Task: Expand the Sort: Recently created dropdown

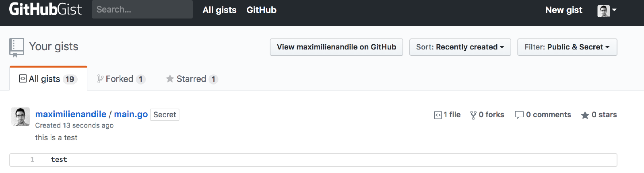Action: tap(460, 47)
